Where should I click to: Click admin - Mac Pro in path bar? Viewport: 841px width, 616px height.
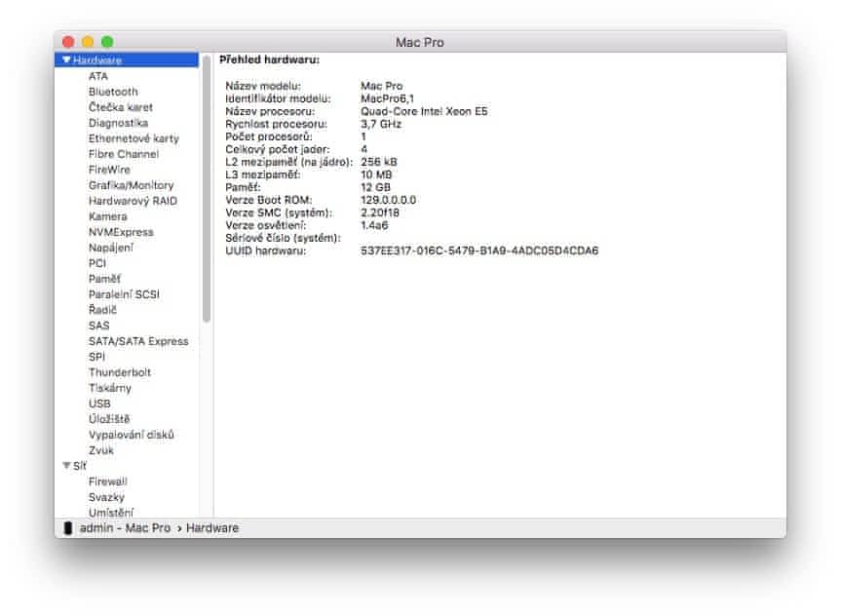[125, 527]
